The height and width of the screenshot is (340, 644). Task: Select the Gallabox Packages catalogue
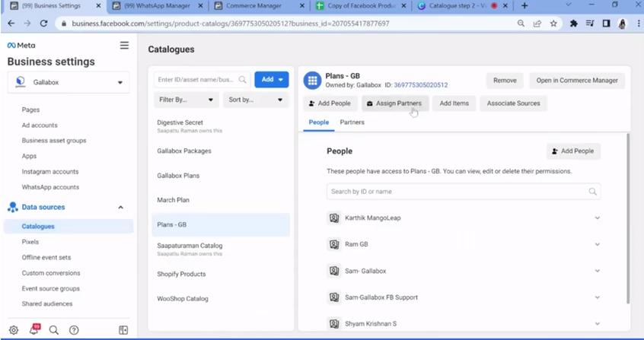pyautogui.click(x=221, y=151)
